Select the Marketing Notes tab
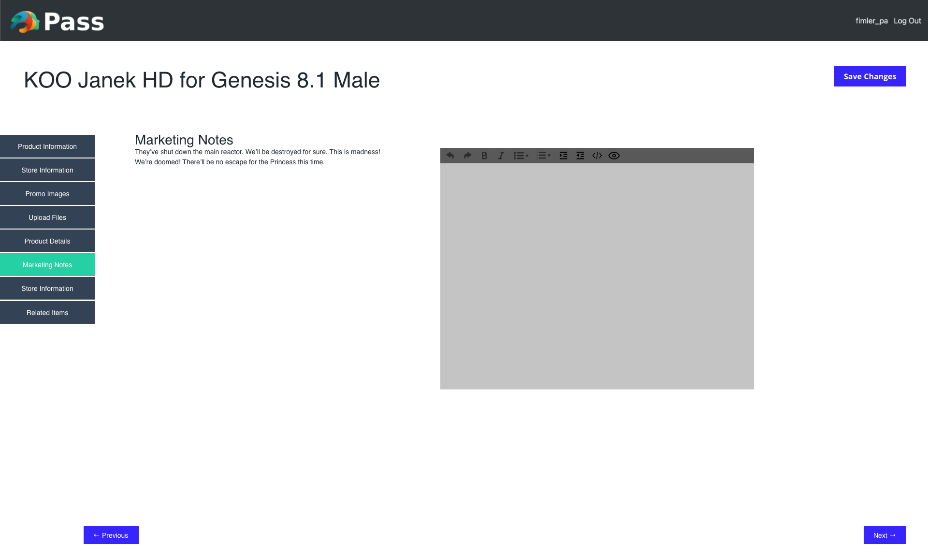 pyautogui.click(x=47, y=265)
